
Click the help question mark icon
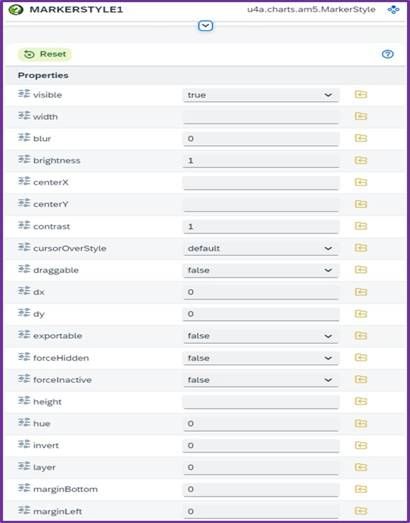pos(387,54)
